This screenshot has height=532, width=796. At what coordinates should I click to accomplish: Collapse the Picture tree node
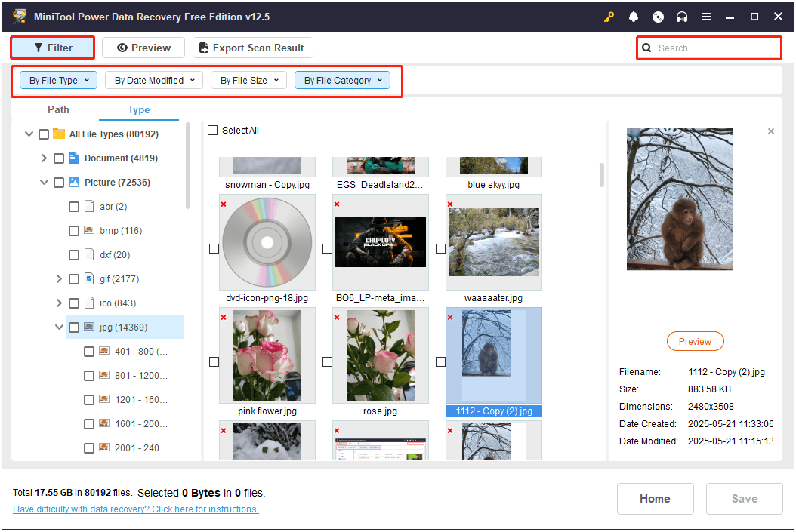44,182
